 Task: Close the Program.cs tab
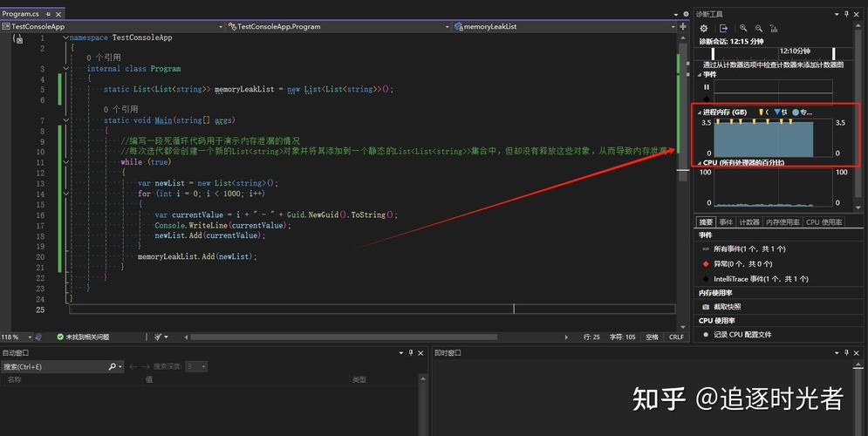tap(58, 14)
